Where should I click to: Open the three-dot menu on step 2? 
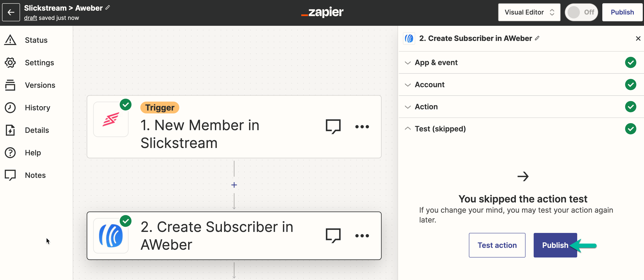click(x=362, y=236)
